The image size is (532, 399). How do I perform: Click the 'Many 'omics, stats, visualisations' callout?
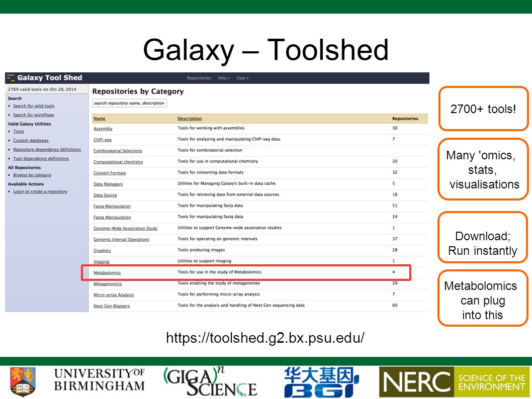pyautogui.click(x=483, y=169)
